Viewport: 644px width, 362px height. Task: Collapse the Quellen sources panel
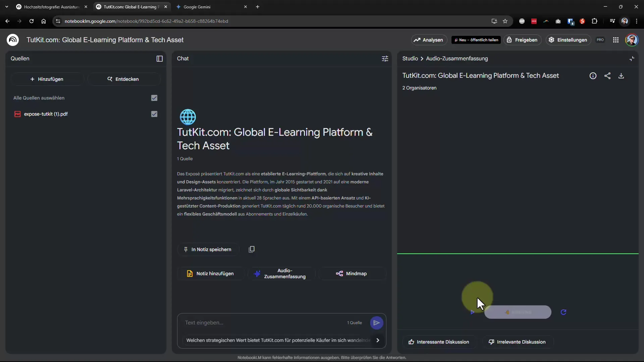[160, 59]
